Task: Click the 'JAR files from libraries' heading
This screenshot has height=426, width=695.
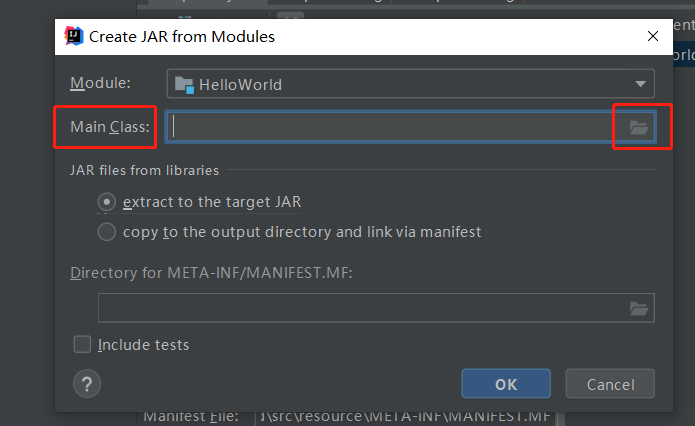Action: [x=144, y=170]
